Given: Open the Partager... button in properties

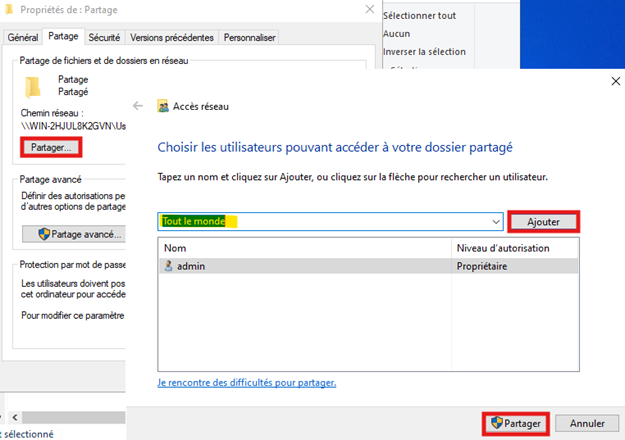Looking at the screenshot, I should click(x=50, y=147).
